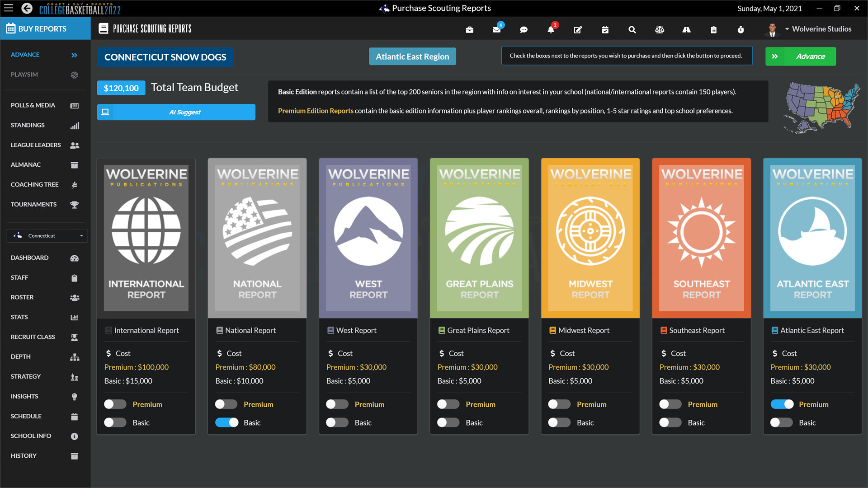Open the search tool in the top bar
This screenshot has height=488, width=868.
(x=632, y=29)
